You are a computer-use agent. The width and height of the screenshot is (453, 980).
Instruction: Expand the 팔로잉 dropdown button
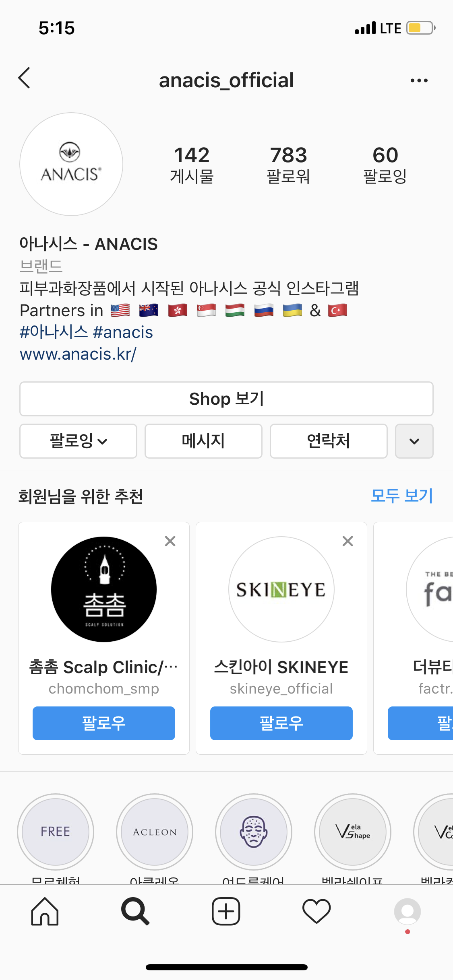click(x=78, y=441)
